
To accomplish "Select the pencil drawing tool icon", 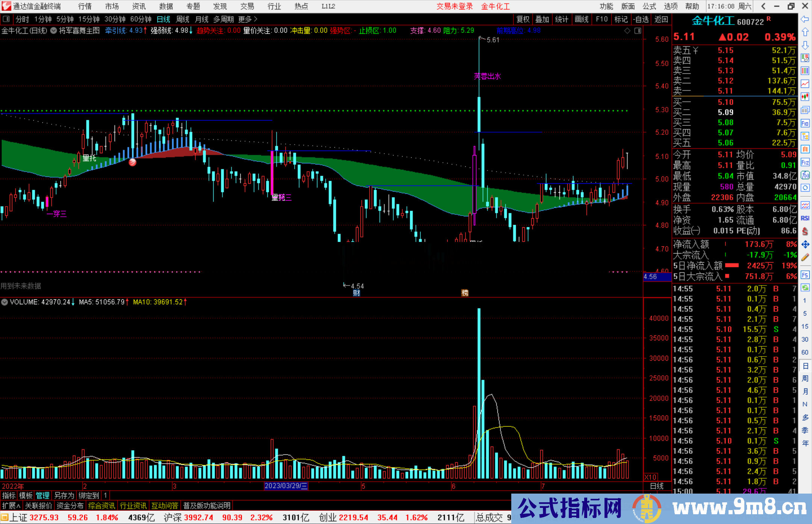I will 805,257.
